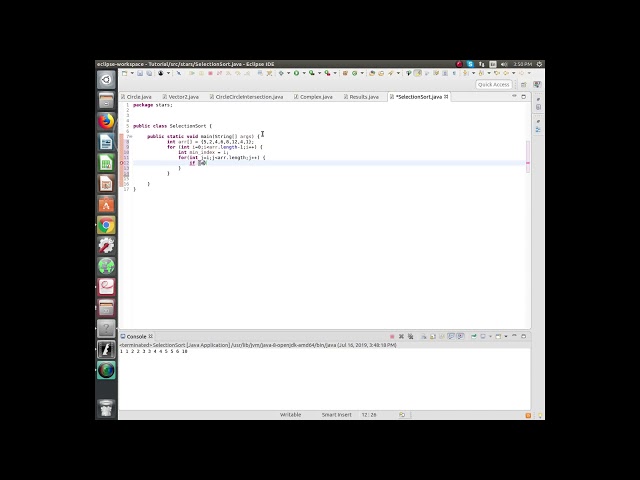
Task: Open Trash in the Ubuntu dock
Action: 106,408
